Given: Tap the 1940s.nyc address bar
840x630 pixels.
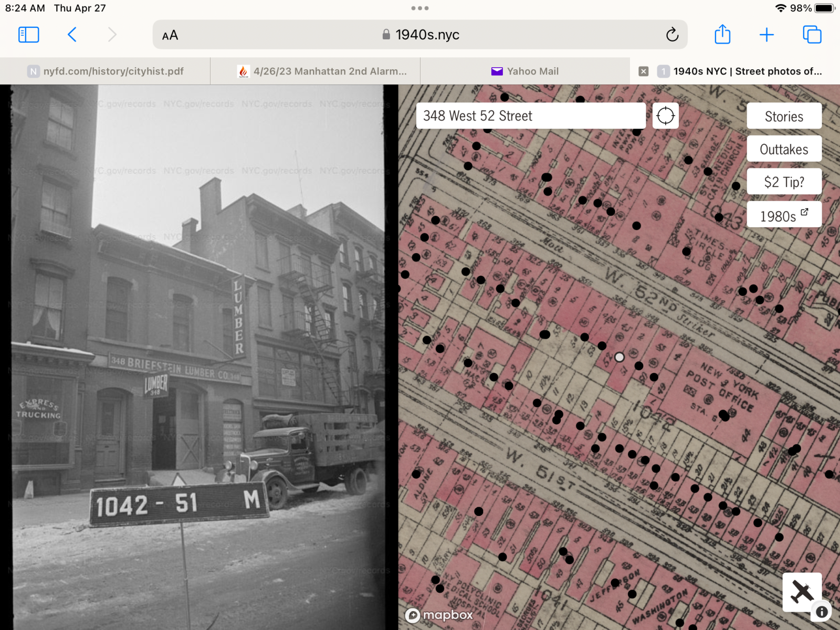Looking at the screenshot, I should pos(420,35).
